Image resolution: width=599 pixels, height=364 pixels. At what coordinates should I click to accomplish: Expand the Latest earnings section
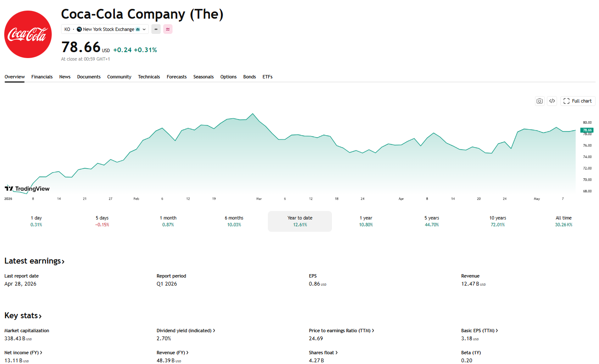34,261
